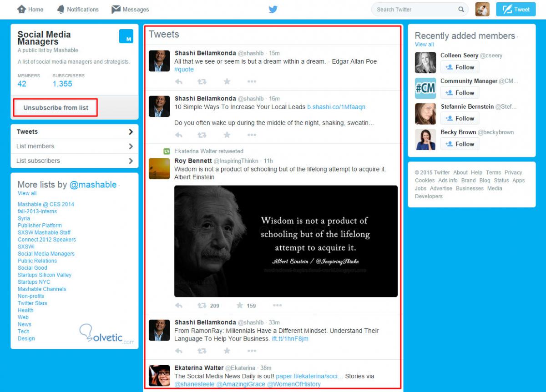The width and height of the screenshot is (546, 392).
Task: Reply to the Edgar Allan Poe quote tweet
Action: [179, 81]
